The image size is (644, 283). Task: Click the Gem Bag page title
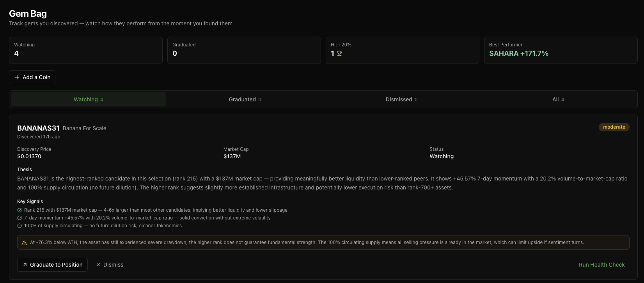click(28, 14)
